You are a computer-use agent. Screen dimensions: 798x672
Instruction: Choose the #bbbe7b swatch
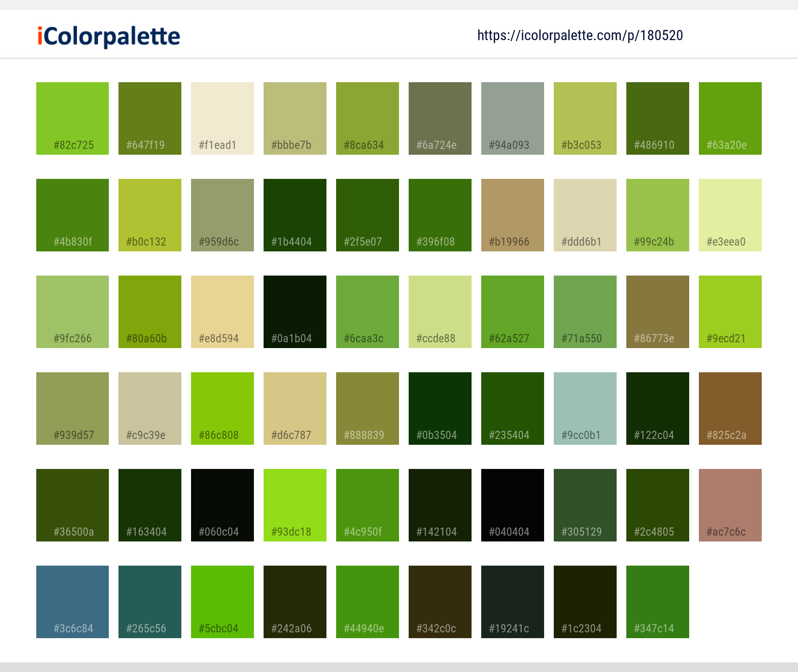tap(295, 118)
